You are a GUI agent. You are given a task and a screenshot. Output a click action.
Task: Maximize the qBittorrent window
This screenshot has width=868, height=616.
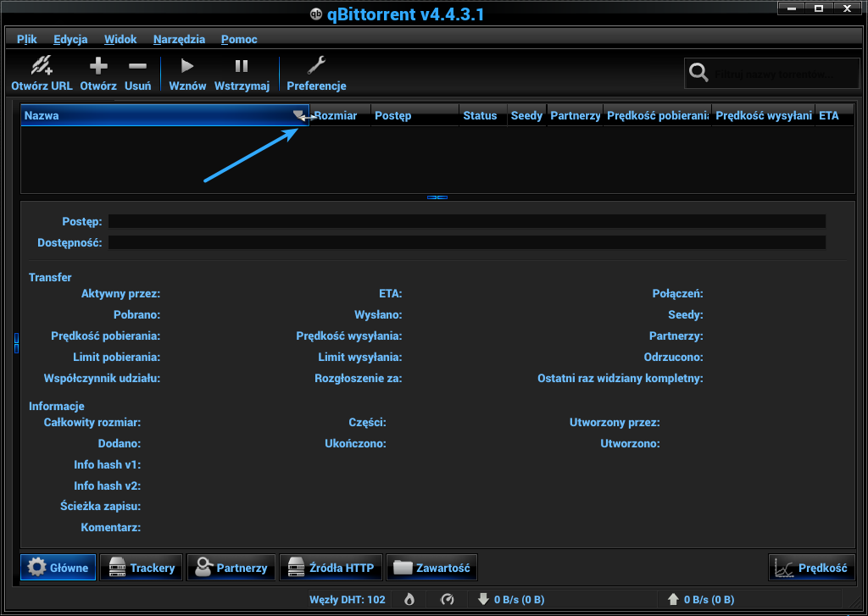[819, 8]
